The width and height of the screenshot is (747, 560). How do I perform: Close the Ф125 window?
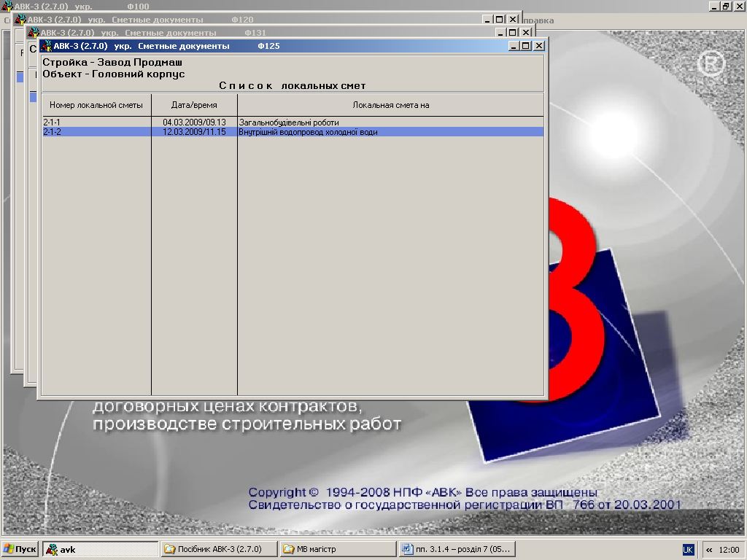(x=539, y=46)
